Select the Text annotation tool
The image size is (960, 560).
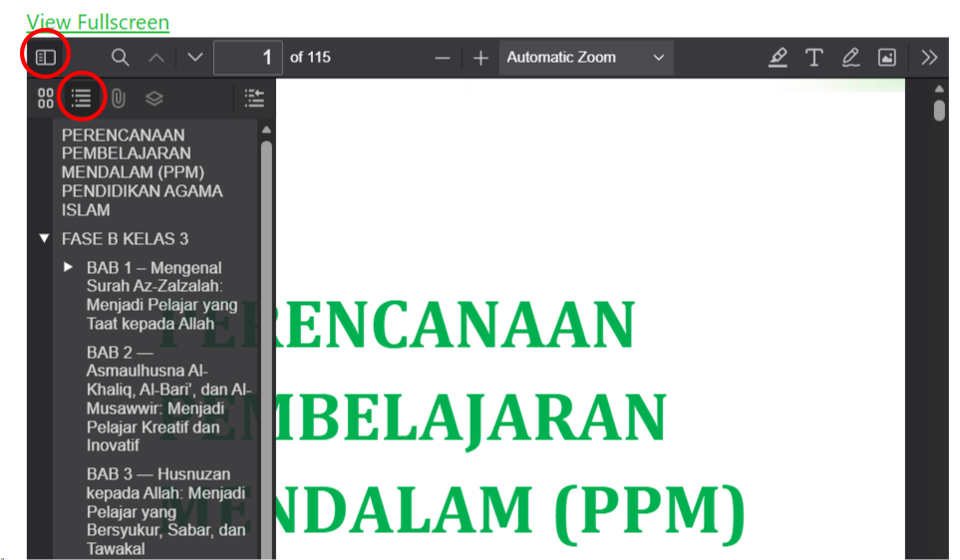pos(813,58)
